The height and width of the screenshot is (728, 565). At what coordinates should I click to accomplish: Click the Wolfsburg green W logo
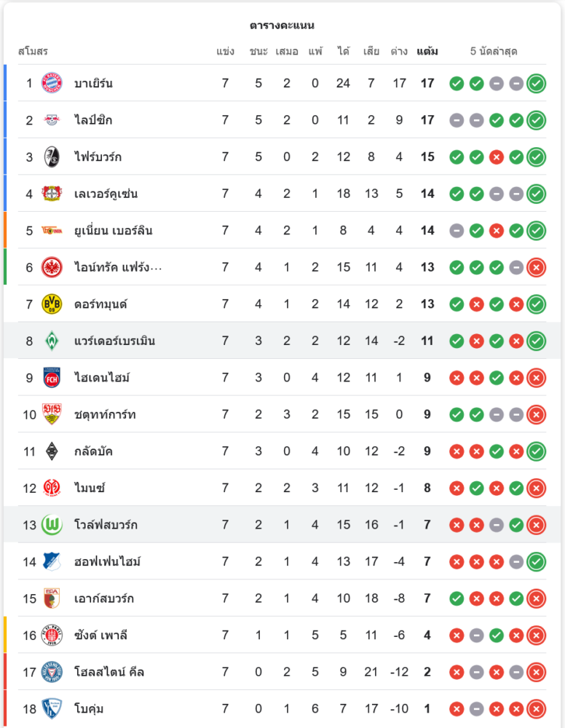coord(52,525)
